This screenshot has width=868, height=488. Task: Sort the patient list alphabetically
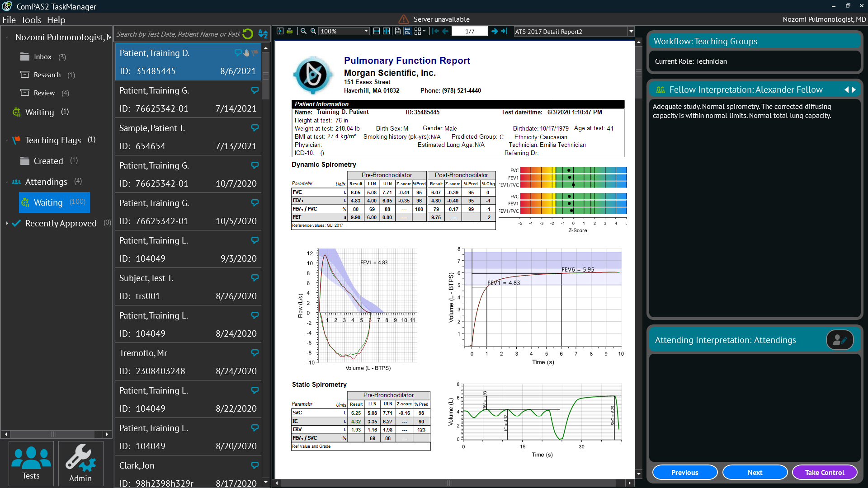(263, 34)
